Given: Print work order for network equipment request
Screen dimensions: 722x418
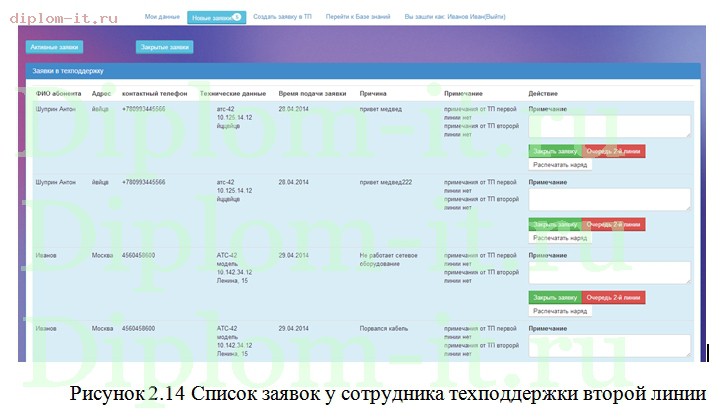Looking at the screenshot, I should (x=560, y=311).
